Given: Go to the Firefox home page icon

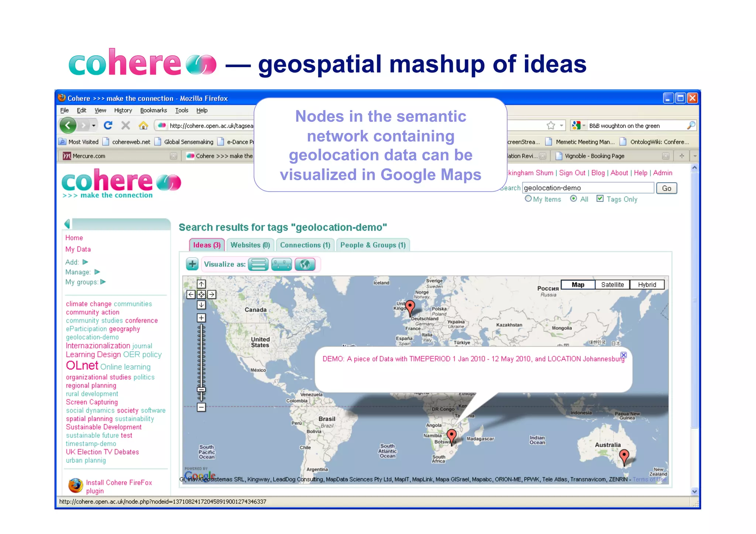Looking at the screenshot, I should pyautogui.click(x=143, y=125).
